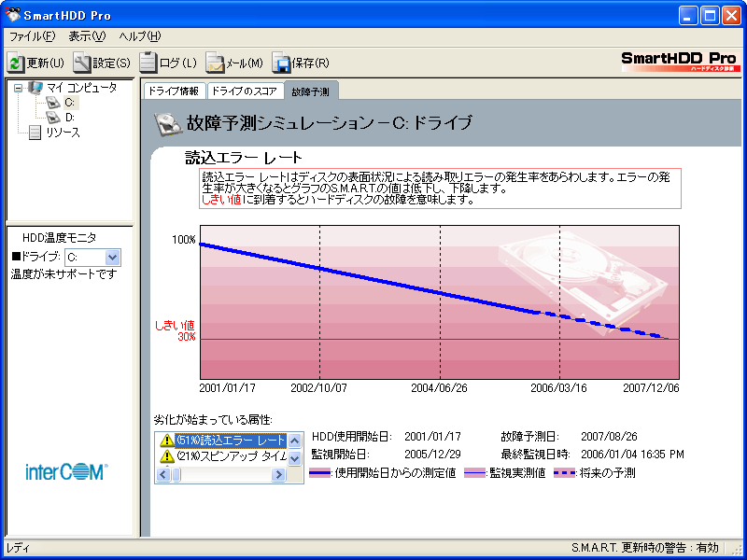747x560 pixels.
Task: Collapse the マイ コンピュータ tree node
Action: 18,88
